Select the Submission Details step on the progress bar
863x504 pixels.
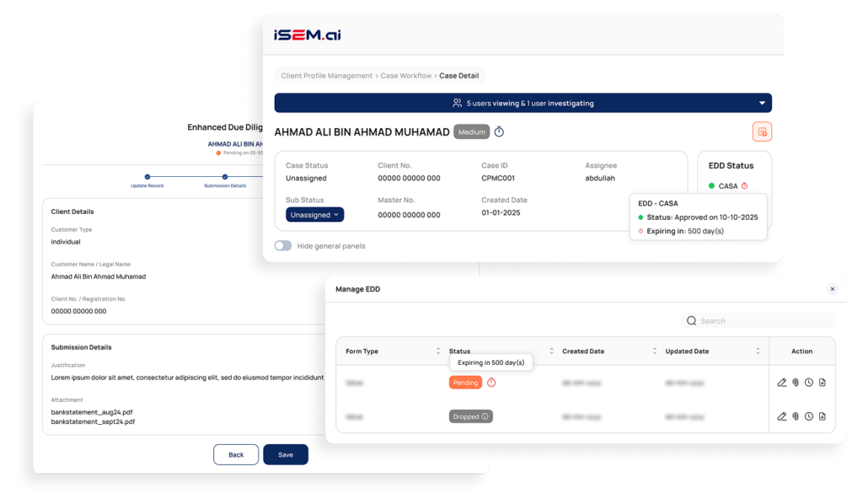click(223, 178)
